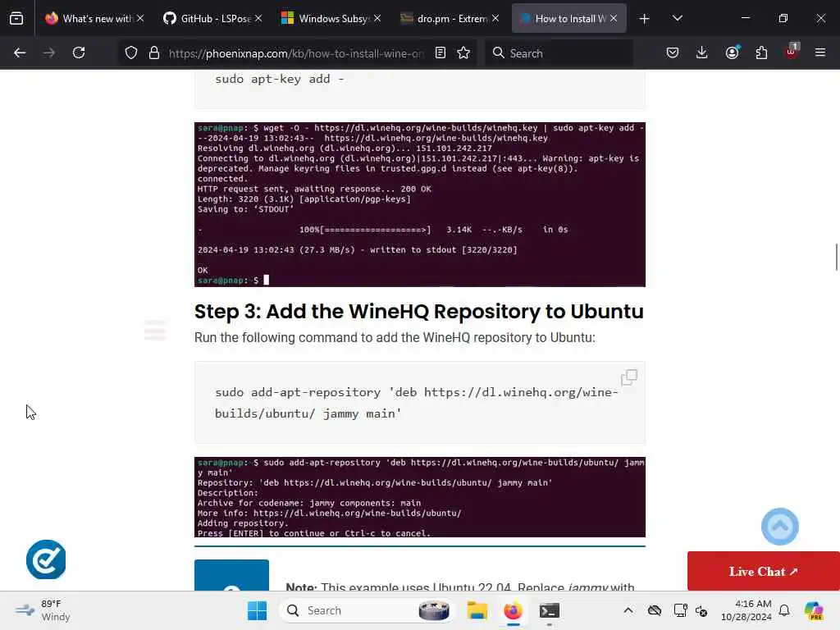Show hidden system tray icons

tap(628, 610)
